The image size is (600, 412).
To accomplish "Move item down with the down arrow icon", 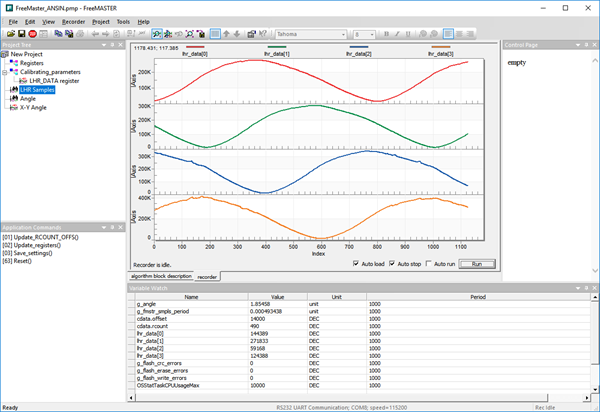I will tap(237, 34).
